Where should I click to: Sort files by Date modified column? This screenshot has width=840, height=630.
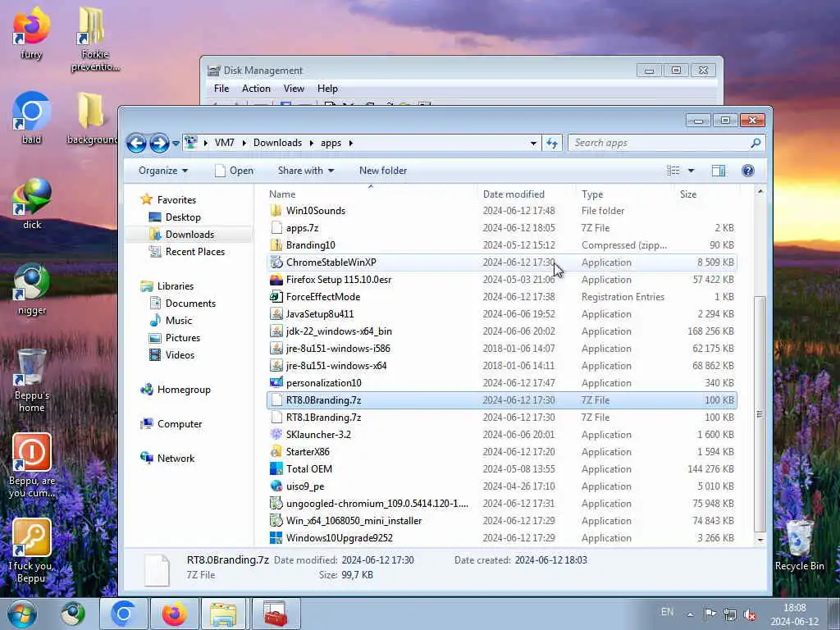tap(514, 194)
